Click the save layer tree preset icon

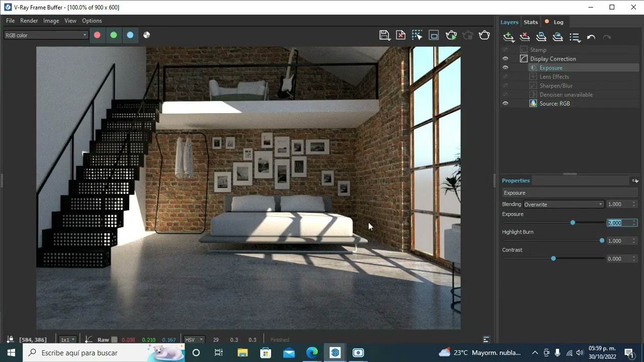pos(541,37)
